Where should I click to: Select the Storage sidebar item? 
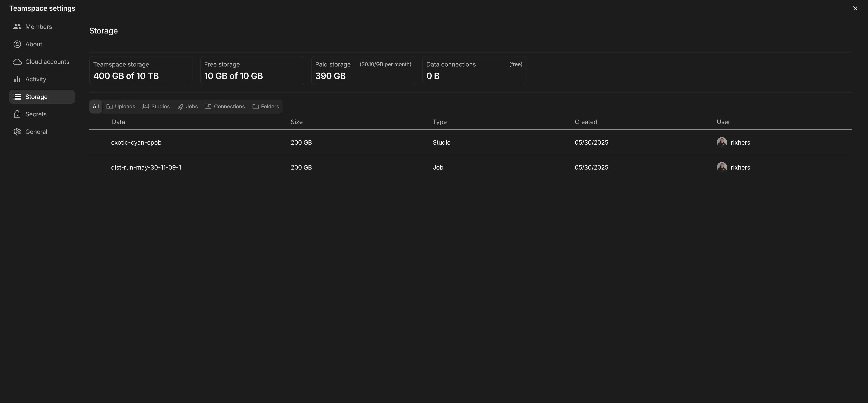(x=42, y=97)
